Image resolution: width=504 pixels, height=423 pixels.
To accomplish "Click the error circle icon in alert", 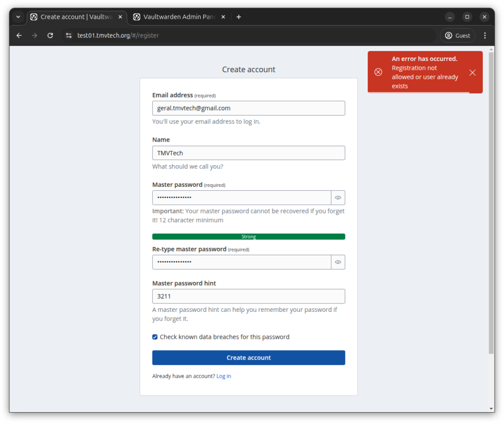I will (x=378, y=72).
